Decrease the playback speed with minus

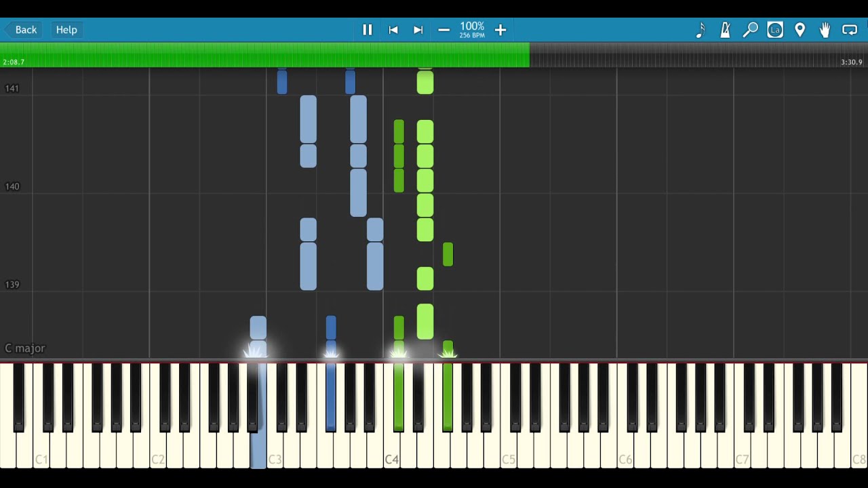[x=444, y=30]
